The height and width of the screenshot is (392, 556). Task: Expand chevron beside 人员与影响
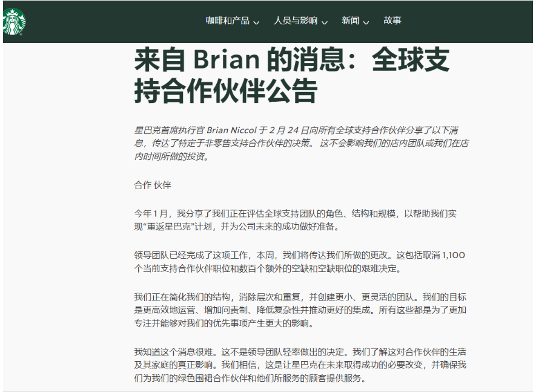[x=325, y=22]
